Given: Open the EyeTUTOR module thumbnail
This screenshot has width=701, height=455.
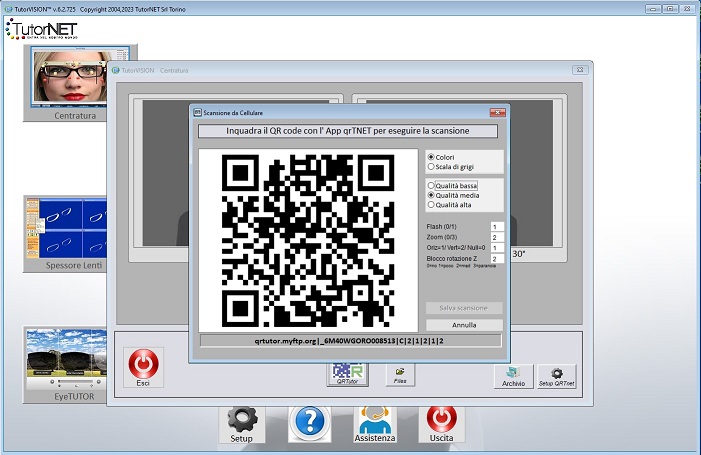Looking at the screenshot, I should [67, 365].
